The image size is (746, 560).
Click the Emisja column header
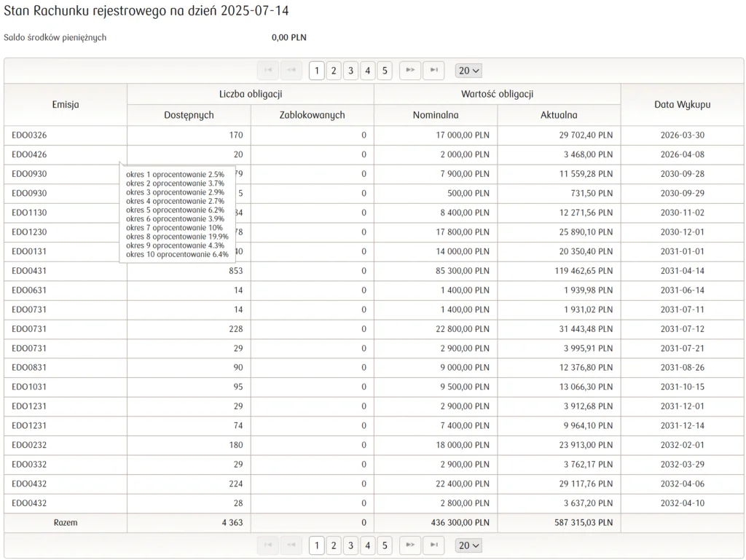click(66, 104)
